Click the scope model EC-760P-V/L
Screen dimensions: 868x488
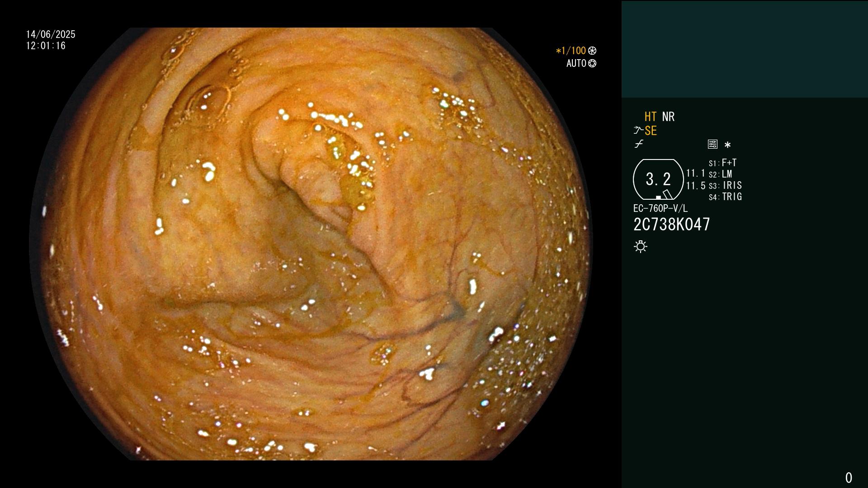[x=660, y=208]
